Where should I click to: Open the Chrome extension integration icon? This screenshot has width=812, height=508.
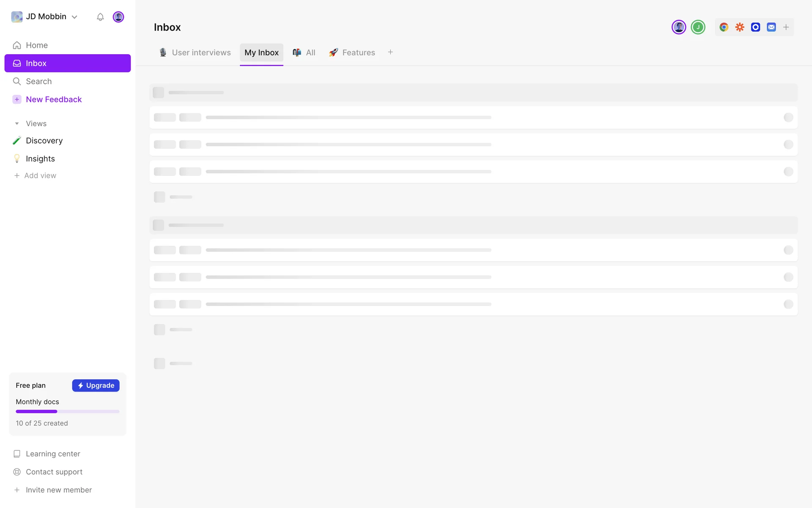pos(724,27)
